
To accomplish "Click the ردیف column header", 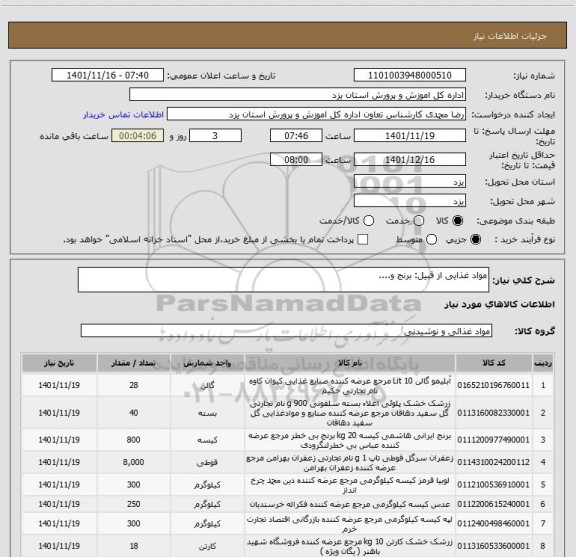I will coord(543,363).
